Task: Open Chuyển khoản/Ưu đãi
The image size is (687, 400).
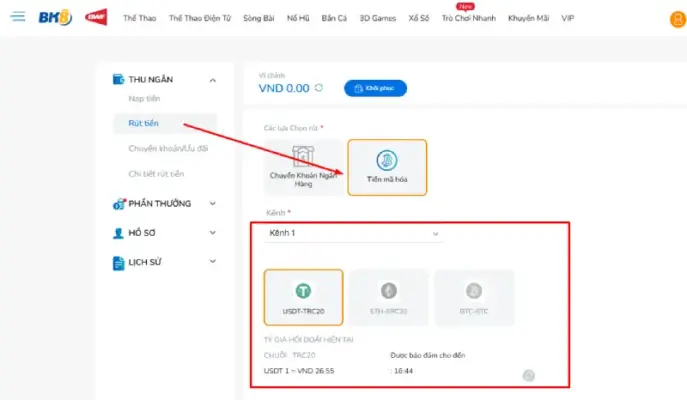Action: tap(168, 149)
